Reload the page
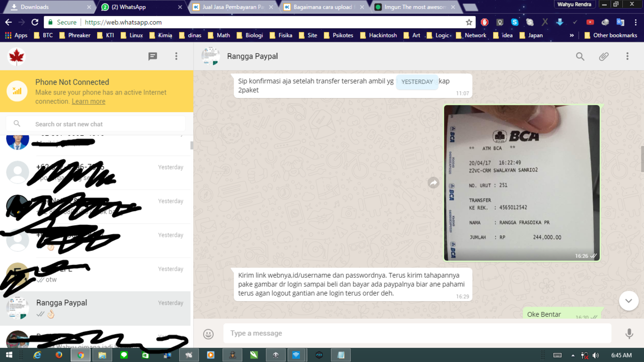The width and height of the screenshot is (644, 362). coord(35,22)
